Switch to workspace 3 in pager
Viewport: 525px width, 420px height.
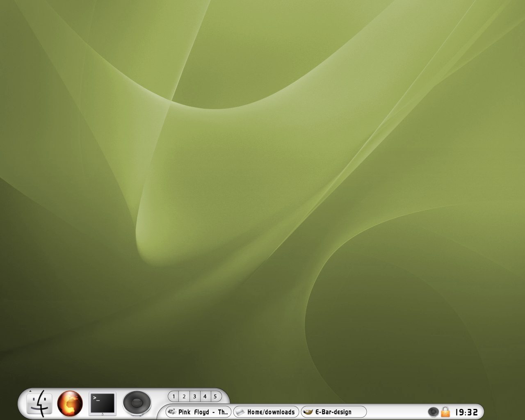pyautogui.click(x=194, y=397)
